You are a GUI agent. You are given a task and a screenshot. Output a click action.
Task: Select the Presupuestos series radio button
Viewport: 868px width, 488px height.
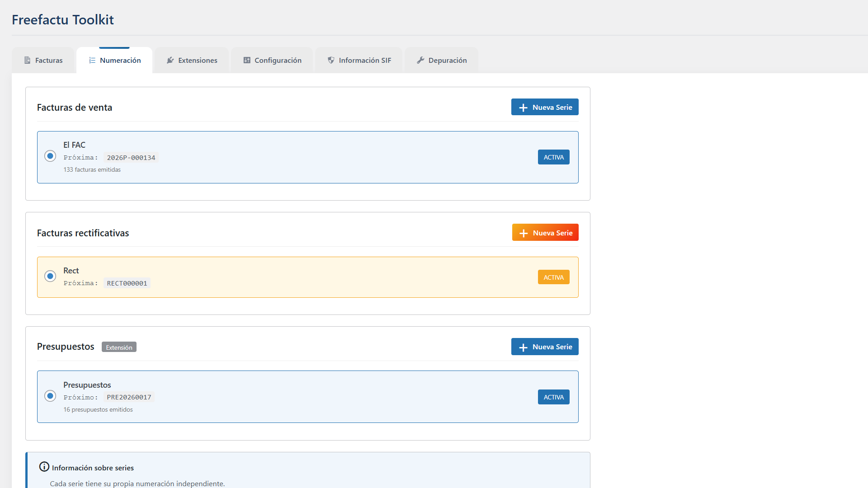(50, 396)
